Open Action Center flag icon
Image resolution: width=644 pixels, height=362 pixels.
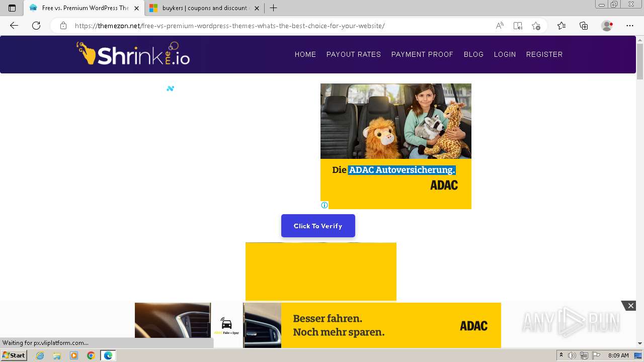(x=595, y=355)
